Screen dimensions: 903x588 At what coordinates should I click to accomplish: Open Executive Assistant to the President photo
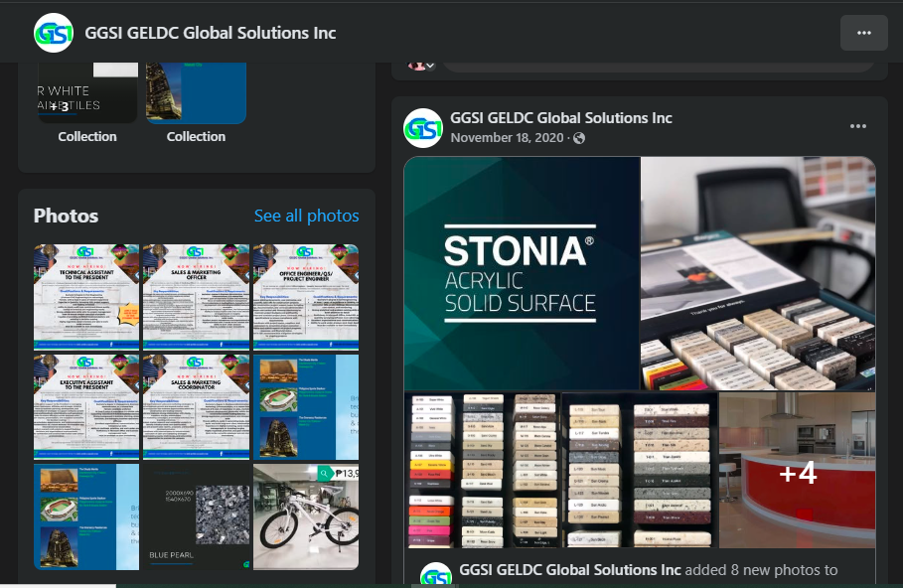[x=86, y=406]
